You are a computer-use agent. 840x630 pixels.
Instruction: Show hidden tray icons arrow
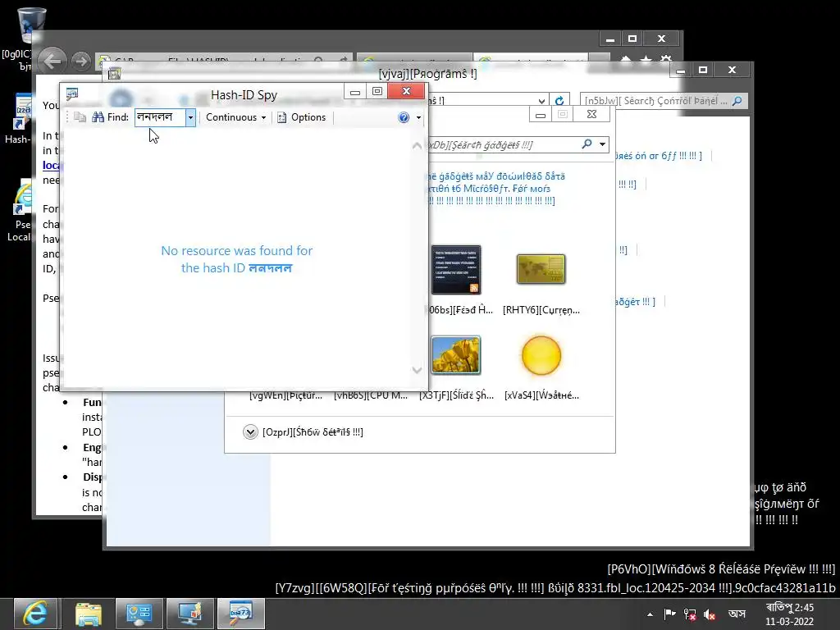pos(650,614)
